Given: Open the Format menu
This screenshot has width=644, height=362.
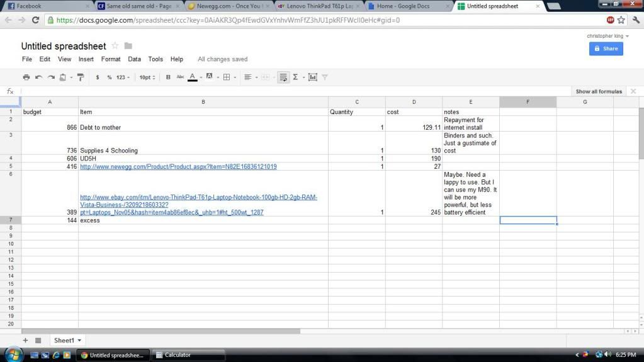Looking at the screenshot, I should 111,59.
